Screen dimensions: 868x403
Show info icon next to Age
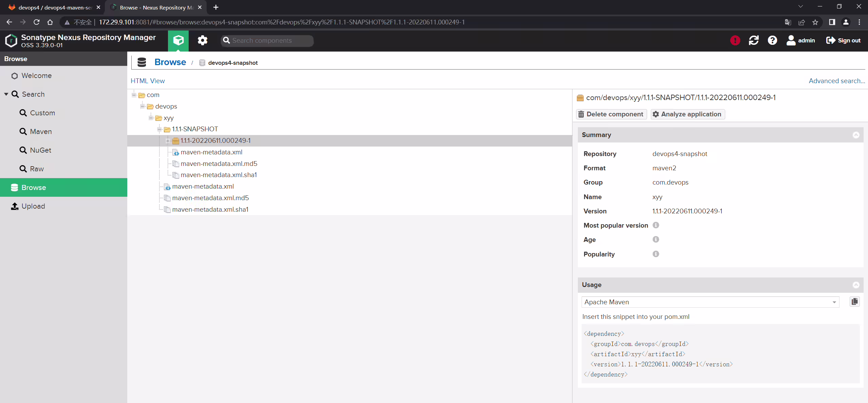[x=656, y=239]
